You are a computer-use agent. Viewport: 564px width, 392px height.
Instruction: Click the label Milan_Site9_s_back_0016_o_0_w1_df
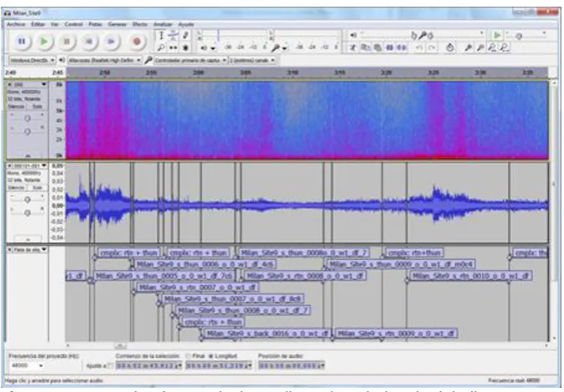point(267,333)
